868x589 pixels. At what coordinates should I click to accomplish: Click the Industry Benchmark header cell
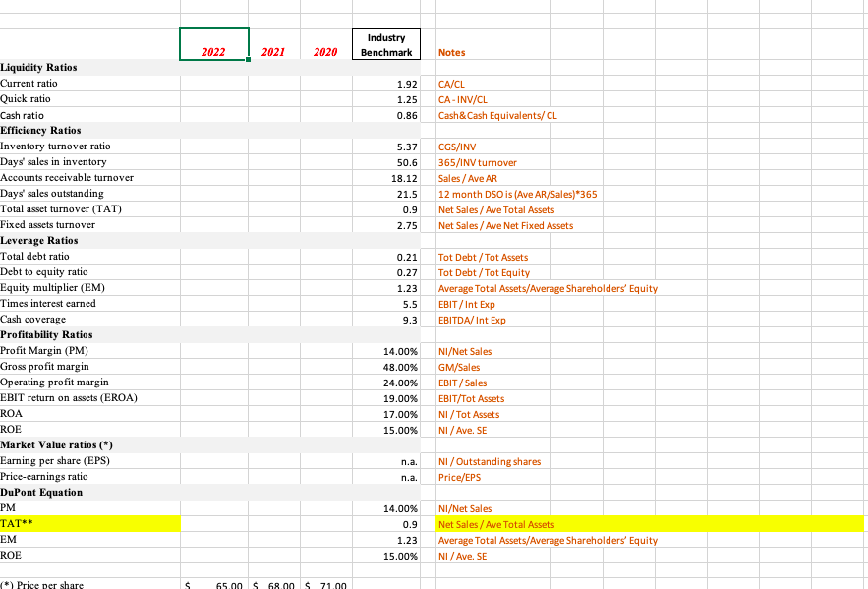tap(385, 43)
